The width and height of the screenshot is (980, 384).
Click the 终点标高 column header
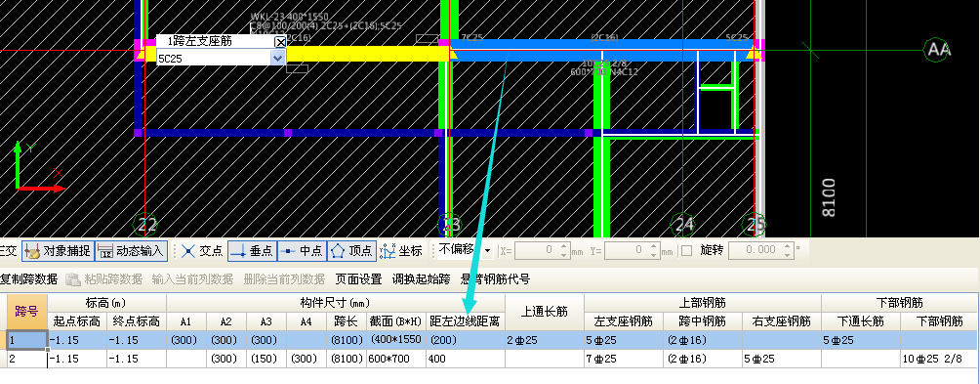click(x=136, y=321)
